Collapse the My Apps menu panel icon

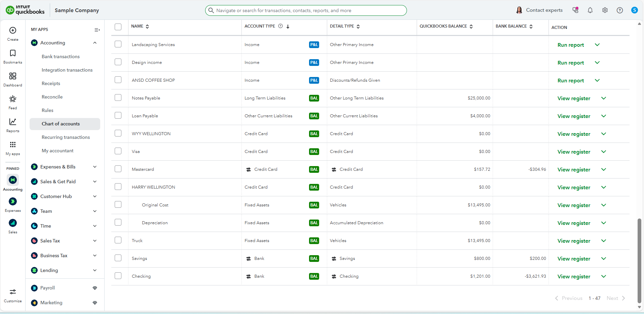click(x=97, y=30)
